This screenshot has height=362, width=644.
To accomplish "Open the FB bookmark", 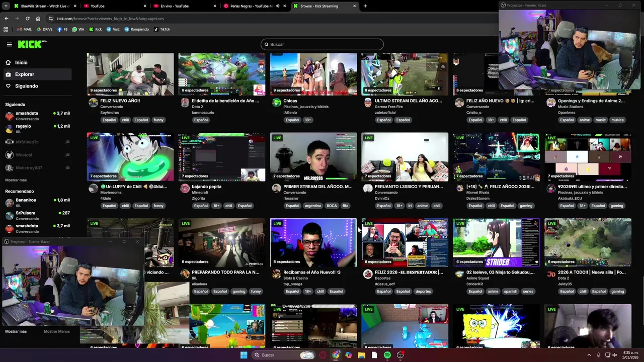I will (x=62, y=29).
